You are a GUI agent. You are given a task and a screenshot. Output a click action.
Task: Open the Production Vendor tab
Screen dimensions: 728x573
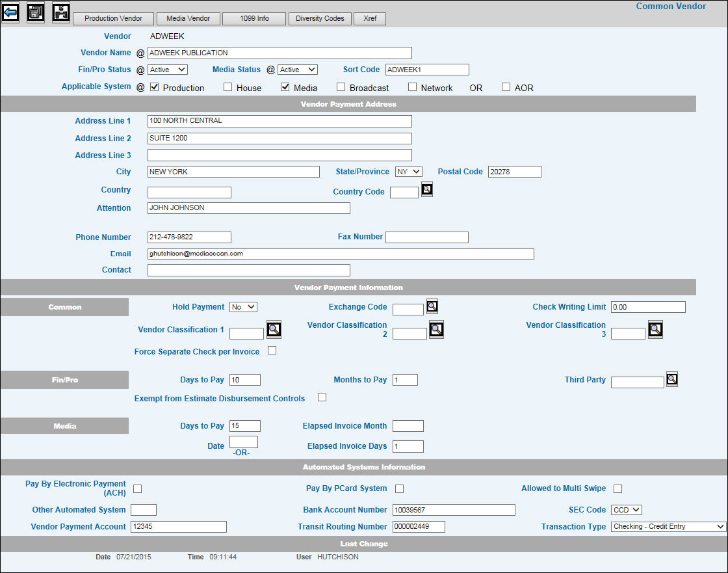point(113,19)
